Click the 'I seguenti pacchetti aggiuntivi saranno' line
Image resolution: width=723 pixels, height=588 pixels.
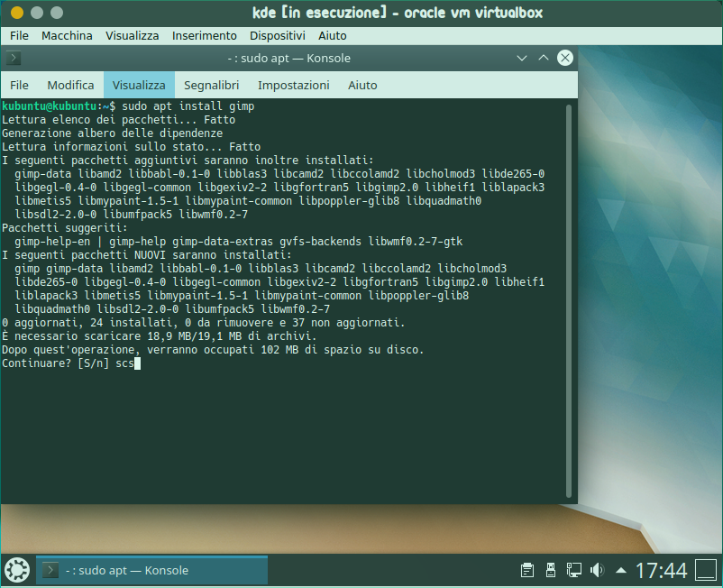coord(188,161)
